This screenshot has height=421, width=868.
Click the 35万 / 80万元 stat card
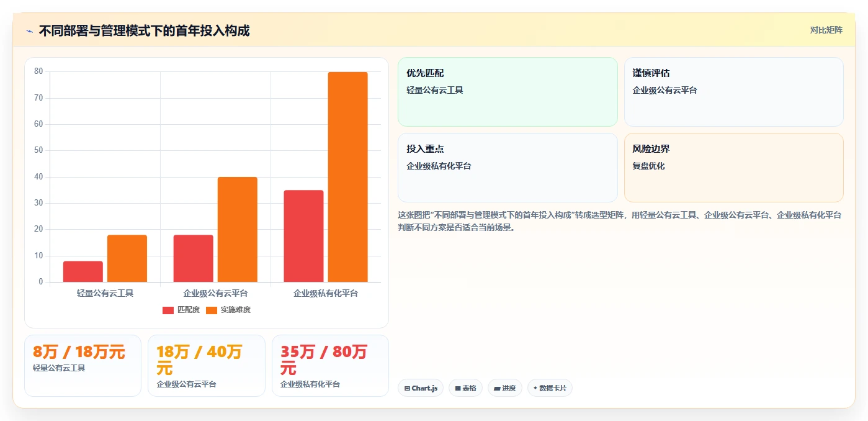(330, 366)
